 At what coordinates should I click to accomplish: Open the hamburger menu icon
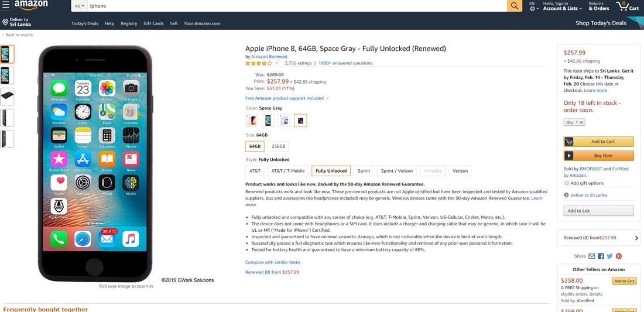pyautogui.click(x=5, y=5)
